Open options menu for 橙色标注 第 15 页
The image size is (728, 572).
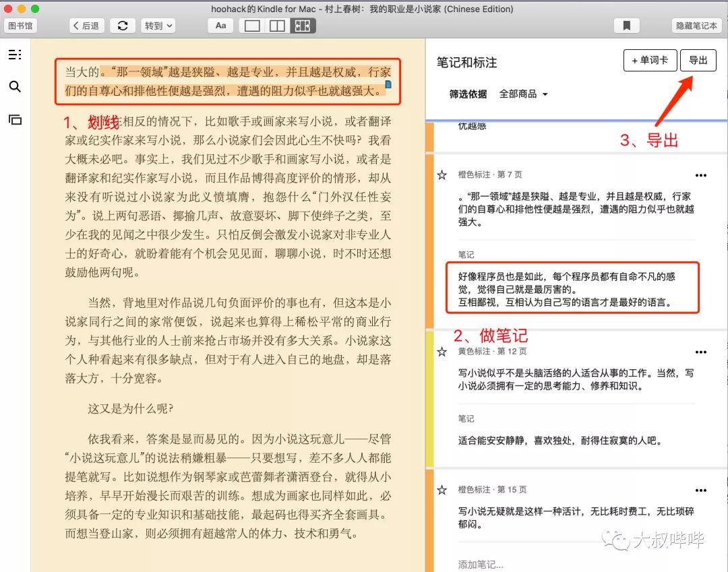coord(700,490)
